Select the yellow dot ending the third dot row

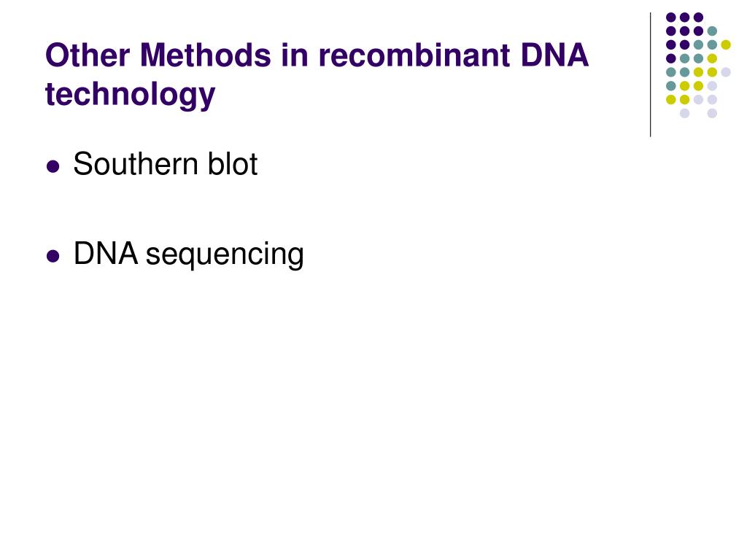[x=726, y=44]
